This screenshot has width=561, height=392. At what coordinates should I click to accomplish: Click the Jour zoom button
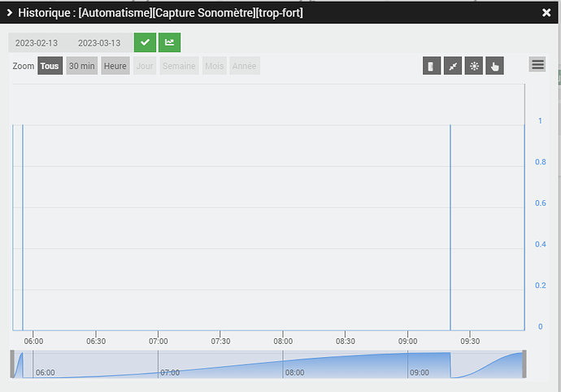pyautogui.click(x=145, y=66)
